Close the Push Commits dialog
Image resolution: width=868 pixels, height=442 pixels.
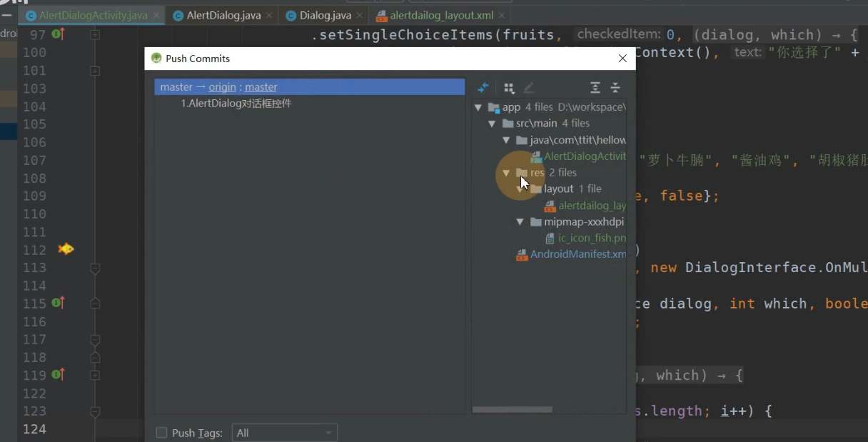pyautogui.click(x=622, y=59)
